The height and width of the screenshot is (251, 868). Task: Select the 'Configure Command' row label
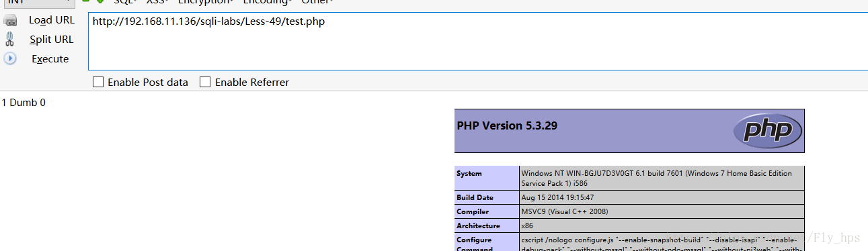(x=475, y=244)
